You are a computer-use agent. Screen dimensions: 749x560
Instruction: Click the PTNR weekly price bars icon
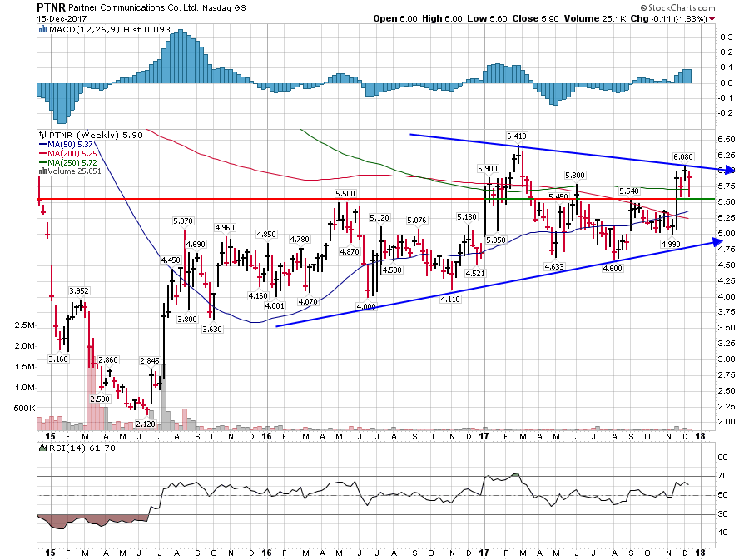[42, 133]
